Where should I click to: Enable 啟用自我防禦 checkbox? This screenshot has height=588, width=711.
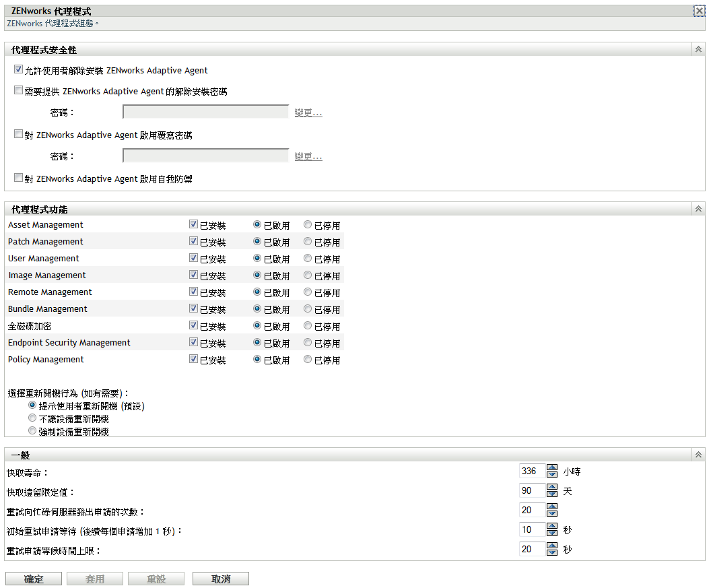point(18,178)
